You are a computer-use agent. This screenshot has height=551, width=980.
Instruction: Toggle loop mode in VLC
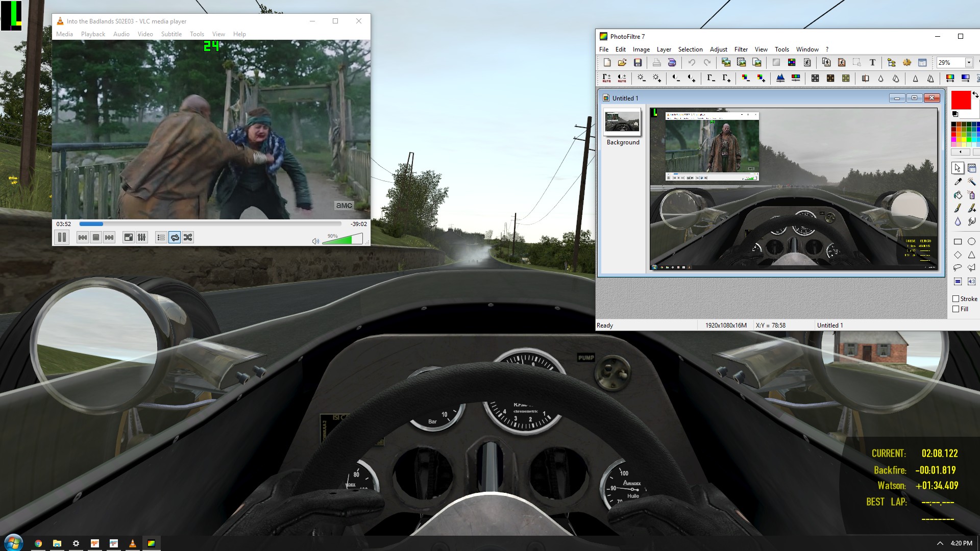[175, 237]
